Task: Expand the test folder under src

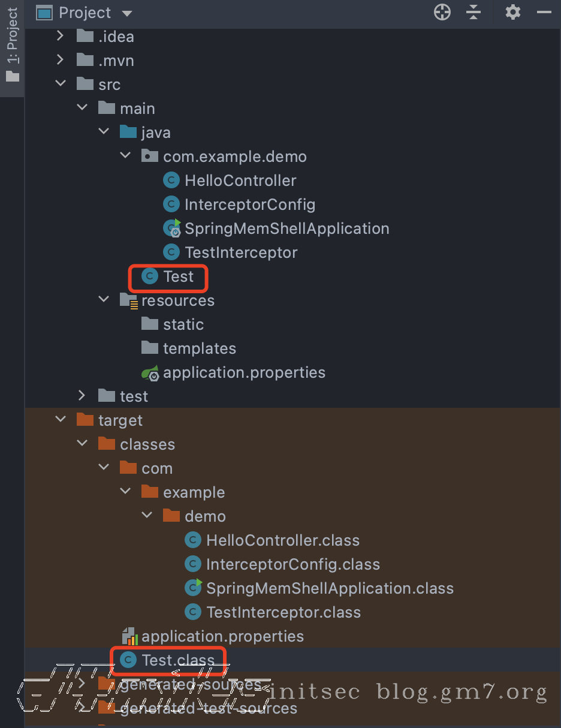Action: pos(82,396)
